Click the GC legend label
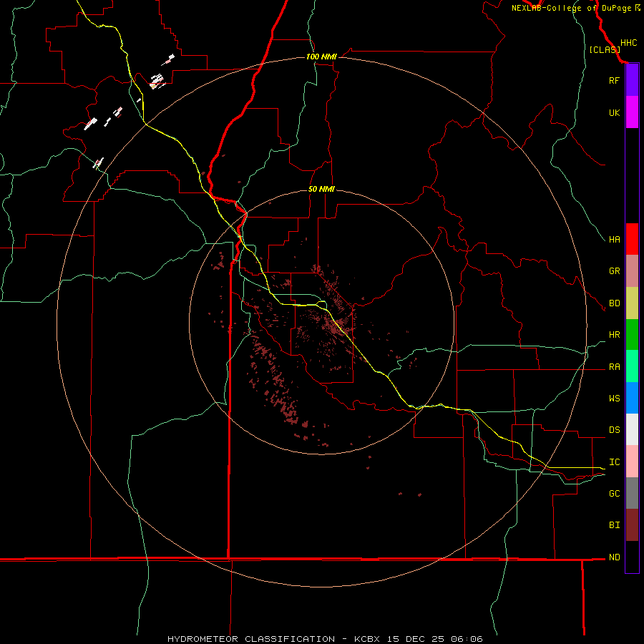The width and height of the screenshot is (644, 644). [615, 493]
